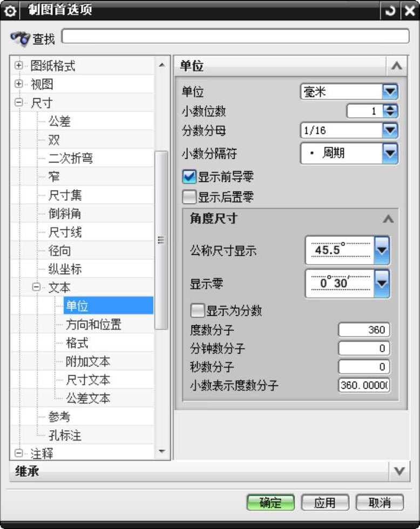Select 倒斜角 in the tree
This screenshot has height=529, width=420.
click(65, 214)
